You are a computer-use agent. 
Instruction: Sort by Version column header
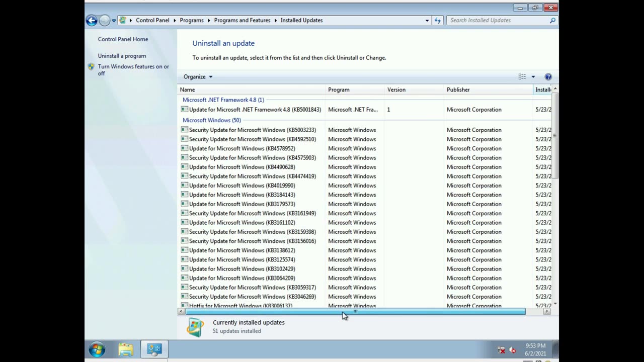click(415, 89)
